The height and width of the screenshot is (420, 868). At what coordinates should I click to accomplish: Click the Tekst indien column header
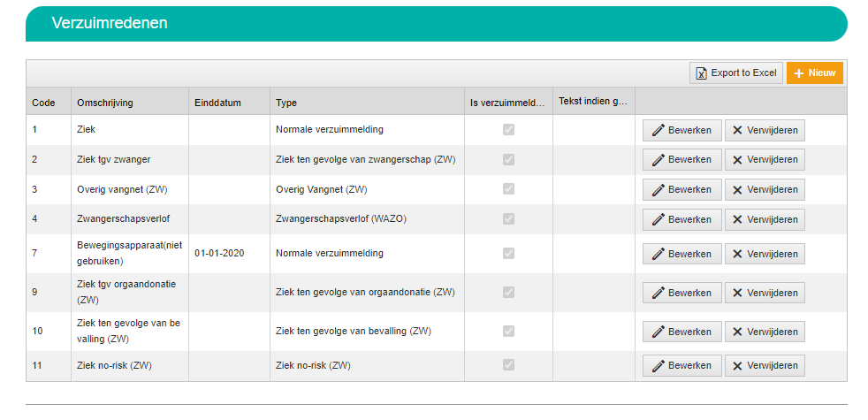(593, 102)
